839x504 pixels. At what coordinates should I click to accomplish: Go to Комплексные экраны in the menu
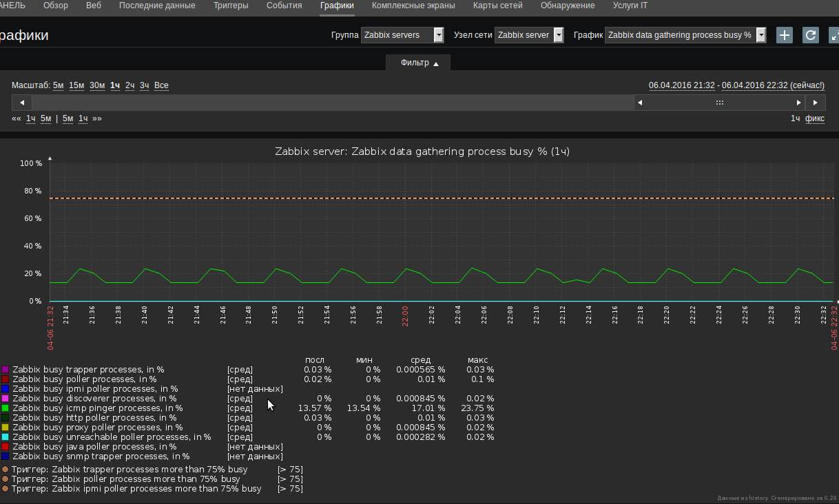pyautogui.click(x=413, y=6)
